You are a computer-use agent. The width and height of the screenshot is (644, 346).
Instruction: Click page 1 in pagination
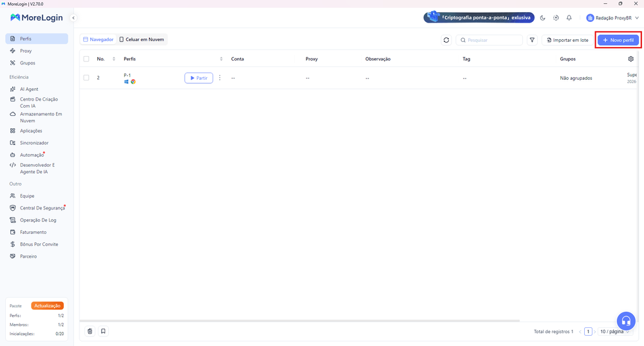click(x=588, y=332)
